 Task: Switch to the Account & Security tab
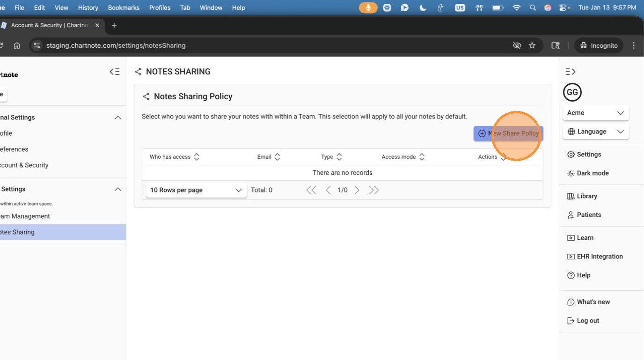click(50, 25)
